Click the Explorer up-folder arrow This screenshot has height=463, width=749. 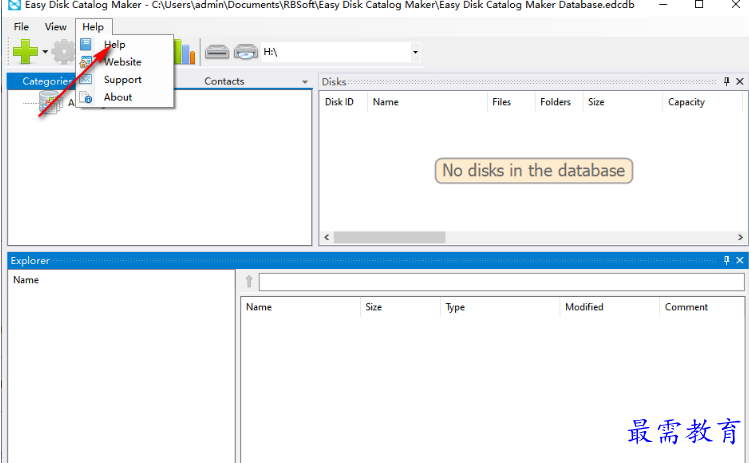pos(249,281)
